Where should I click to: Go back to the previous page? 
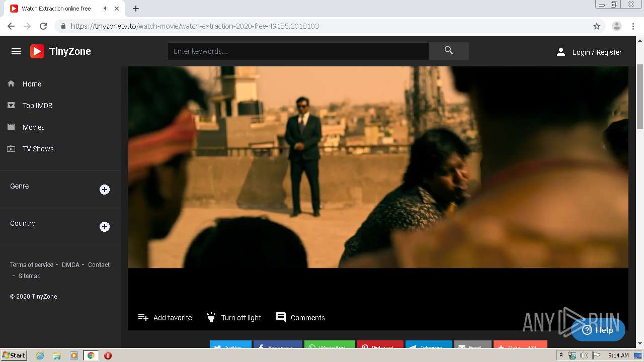[11, 26]
